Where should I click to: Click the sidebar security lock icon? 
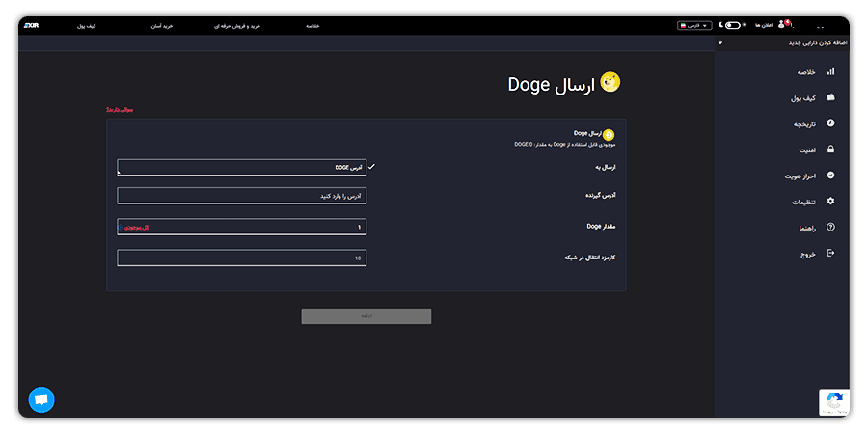tap(830, 149)
